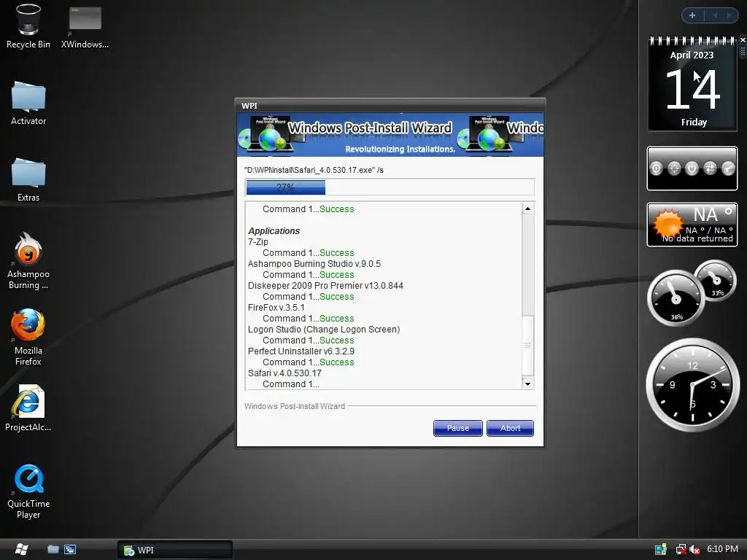Click the log scrollbar down arrow

coord(528,384)
